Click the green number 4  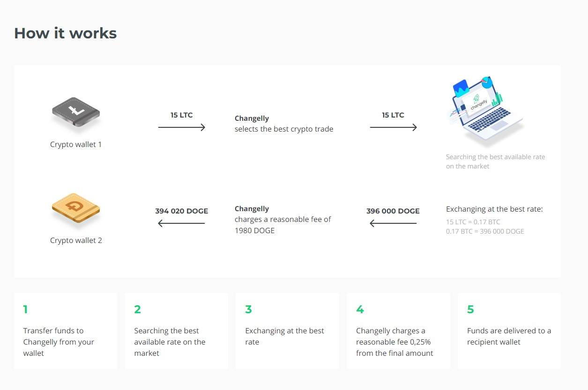tap(360, 309)
